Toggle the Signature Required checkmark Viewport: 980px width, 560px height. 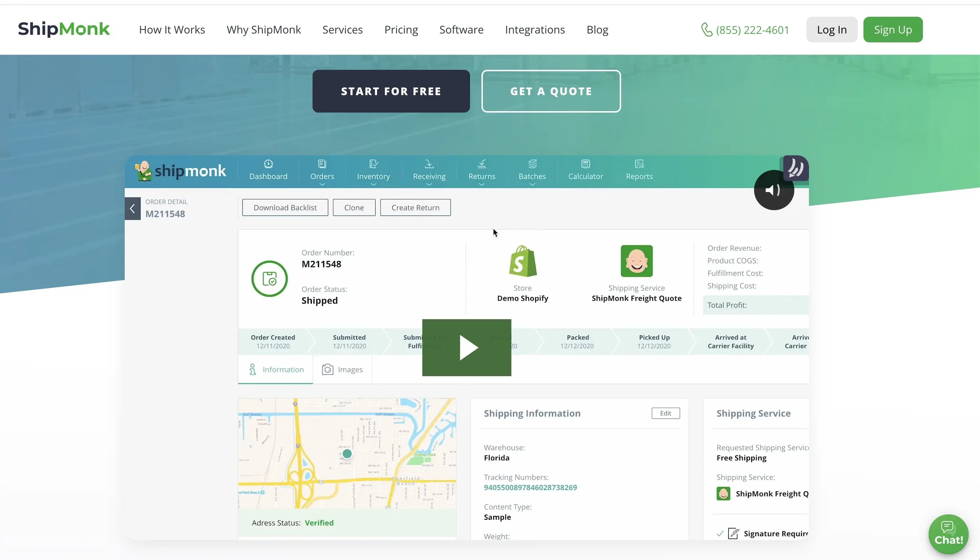click(x=720, y=534)
